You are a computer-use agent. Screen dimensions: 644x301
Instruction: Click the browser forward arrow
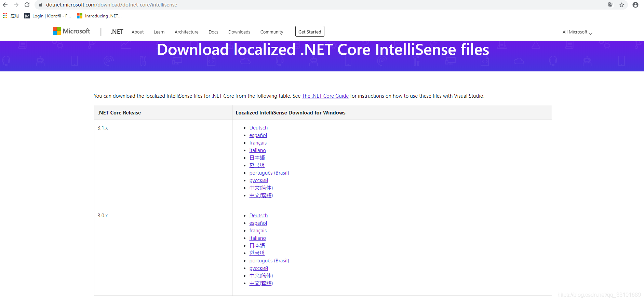click(x=16, y=5)
